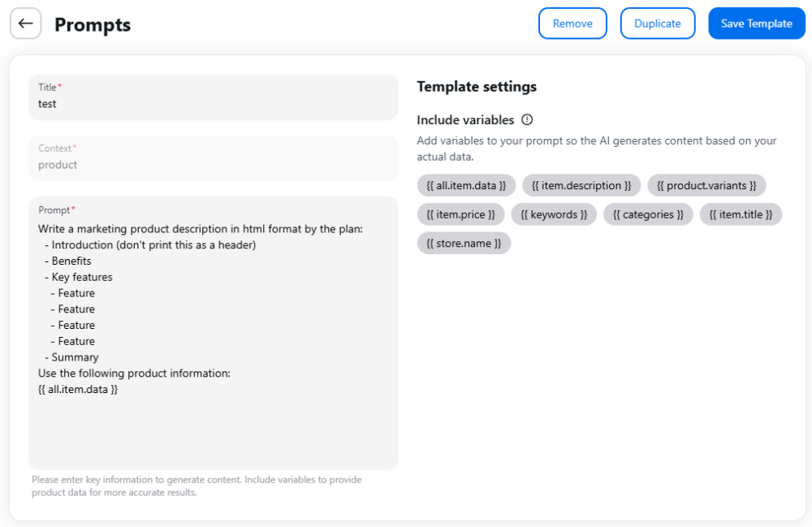This screenshot has width=812, height=527.
Task: Click the Template settings heading
Action: (x=477, y=86)
